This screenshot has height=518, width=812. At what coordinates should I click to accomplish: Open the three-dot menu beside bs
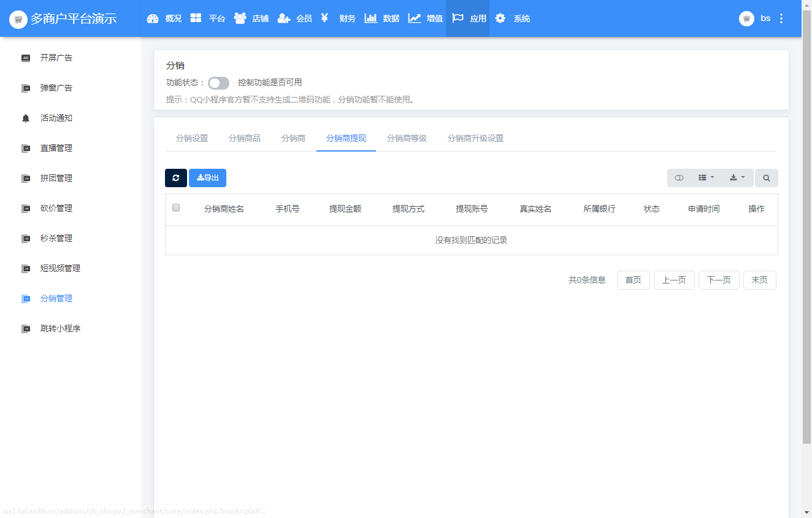tap(781, 18)
